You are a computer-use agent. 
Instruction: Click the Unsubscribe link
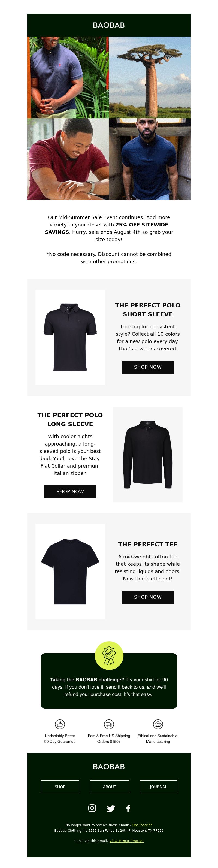[142, 825]
